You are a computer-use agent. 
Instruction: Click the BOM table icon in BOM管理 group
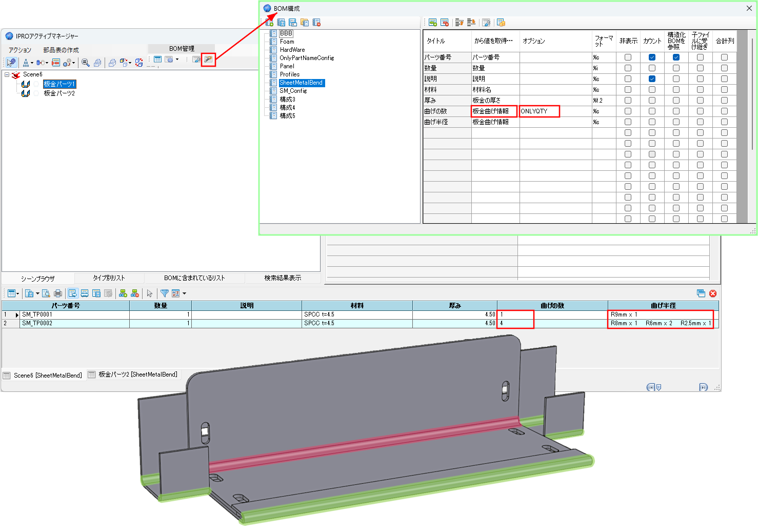158,60
